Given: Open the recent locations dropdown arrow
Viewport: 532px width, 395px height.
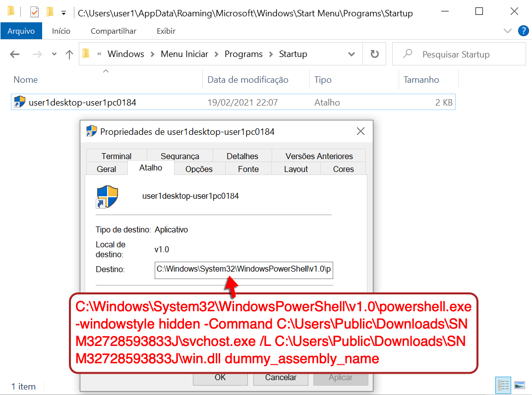Looking at the screenshot, I should pyautogui.click(x=54, y=54).
